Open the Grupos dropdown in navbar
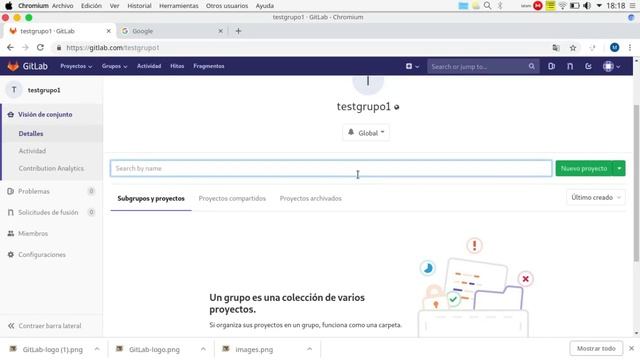Viewport: 640px width, 360px height. tap(114, 66)
